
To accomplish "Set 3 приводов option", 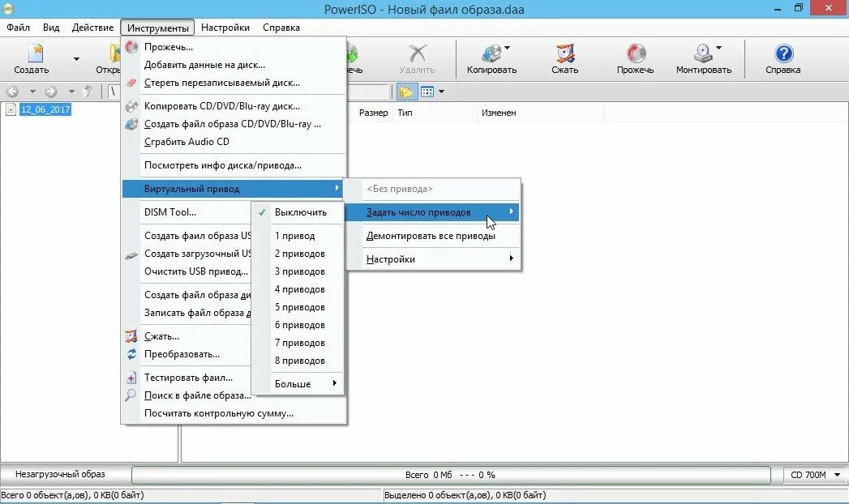I will 298,271.
